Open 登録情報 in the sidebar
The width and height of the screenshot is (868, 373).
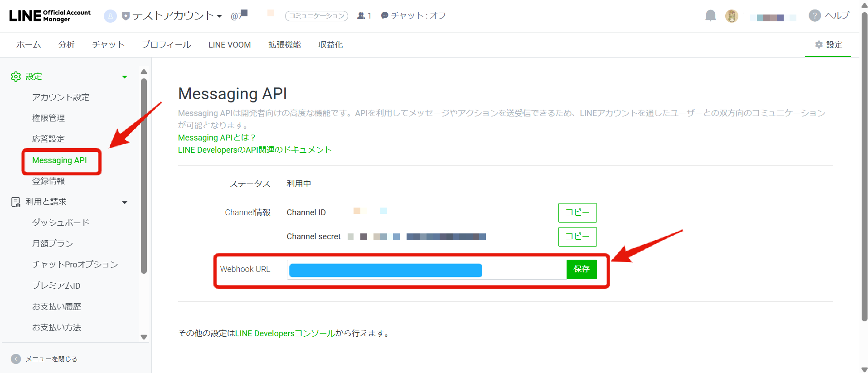pyautogui.click(x=48, y=181)
